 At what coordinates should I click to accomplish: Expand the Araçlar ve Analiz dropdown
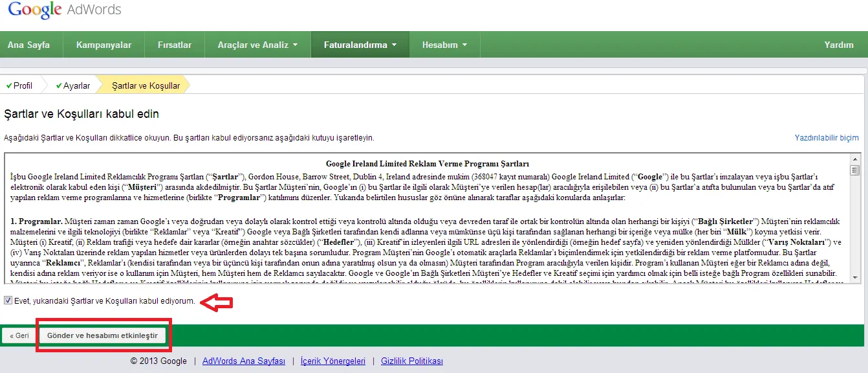257,45
